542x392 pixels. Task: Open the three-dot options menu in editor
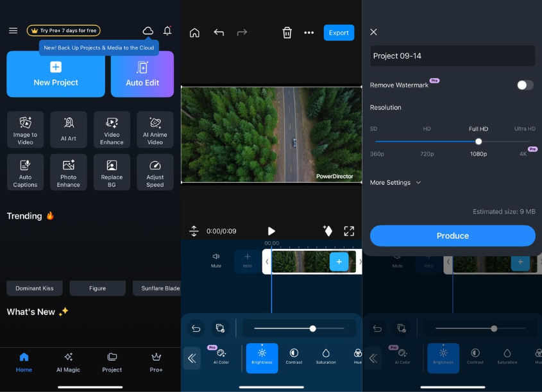coord(309,32)
